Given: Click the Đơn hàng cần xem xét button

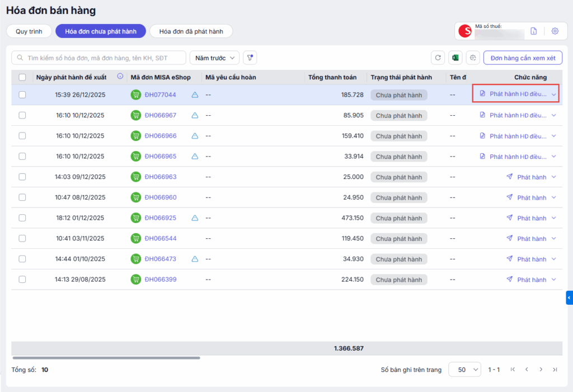Looking at the screenshot, I should 523,58.
